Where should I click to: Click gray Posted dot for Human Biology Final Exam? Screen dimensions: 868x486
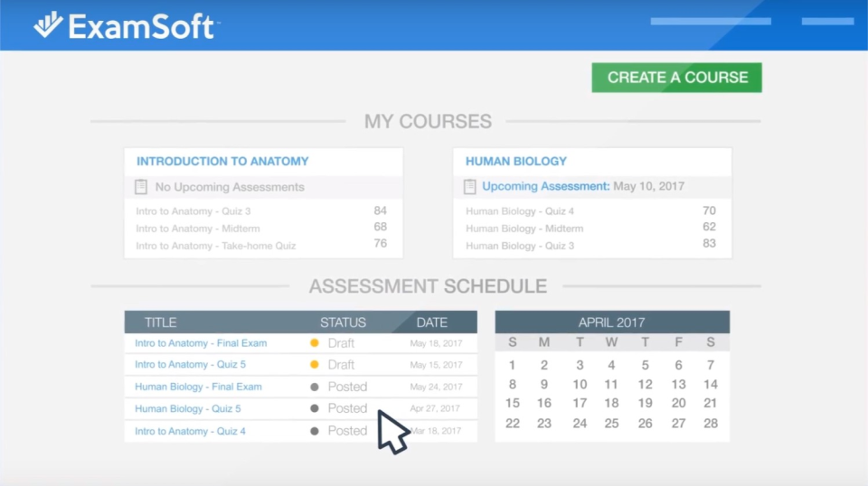[315, 387]
